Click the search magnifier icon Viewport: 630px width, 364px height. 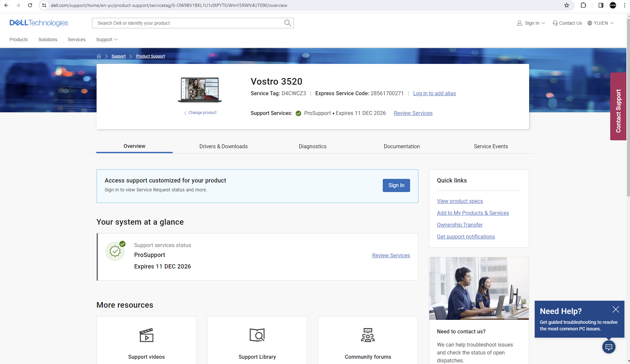[x=287, y=23]
